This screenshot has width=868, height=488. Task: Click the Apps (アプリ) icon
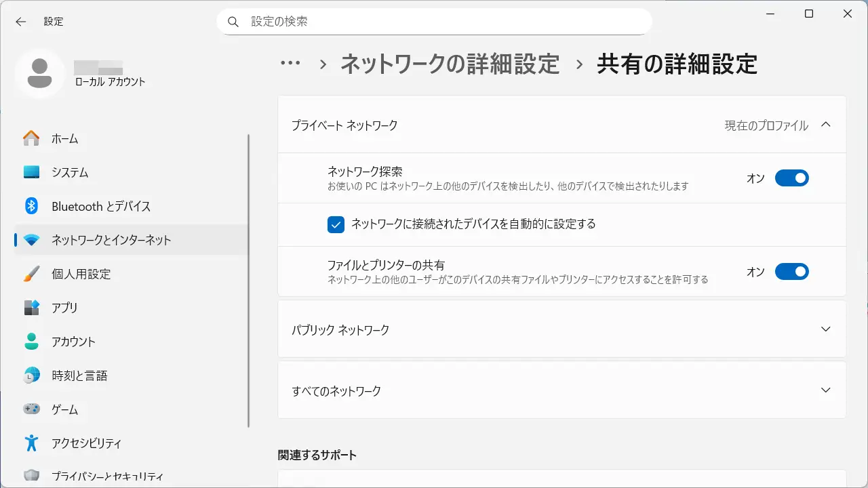click(x=31, y=308)
